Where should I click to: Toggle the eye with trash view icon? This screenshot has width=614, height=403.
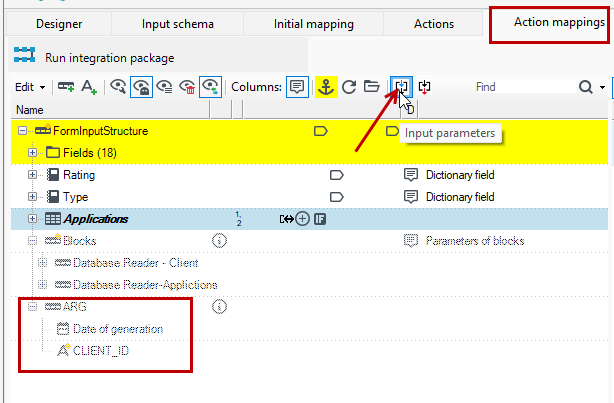click(x=187, y=87)
